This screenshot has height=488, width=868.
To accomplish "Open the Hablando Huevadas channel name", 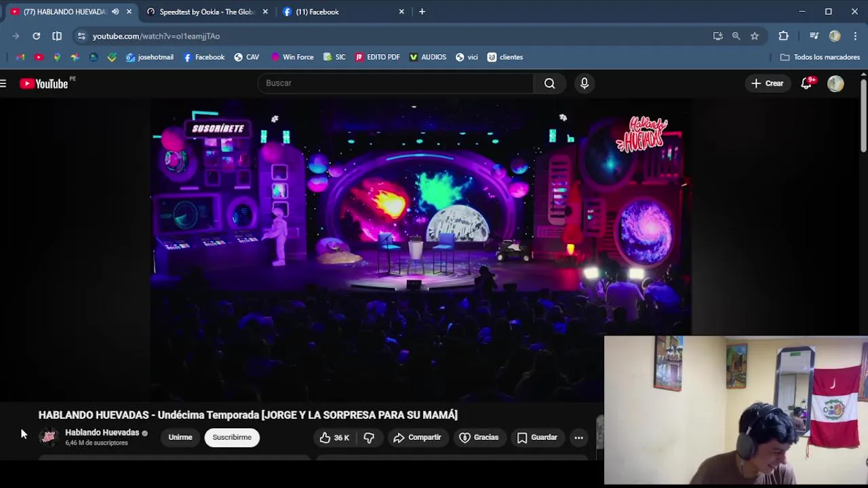I will pyautogui.click(x=102, y=432).
